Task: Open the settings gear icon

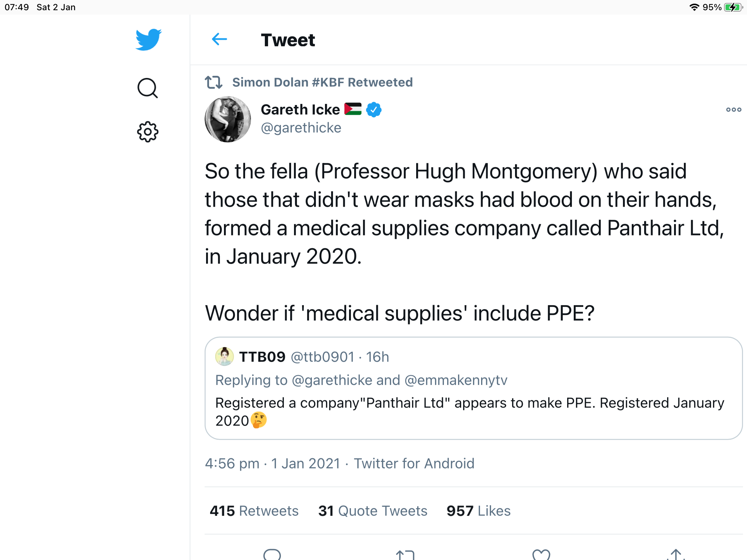Action: pyautogui.click(x=147, y=132)
